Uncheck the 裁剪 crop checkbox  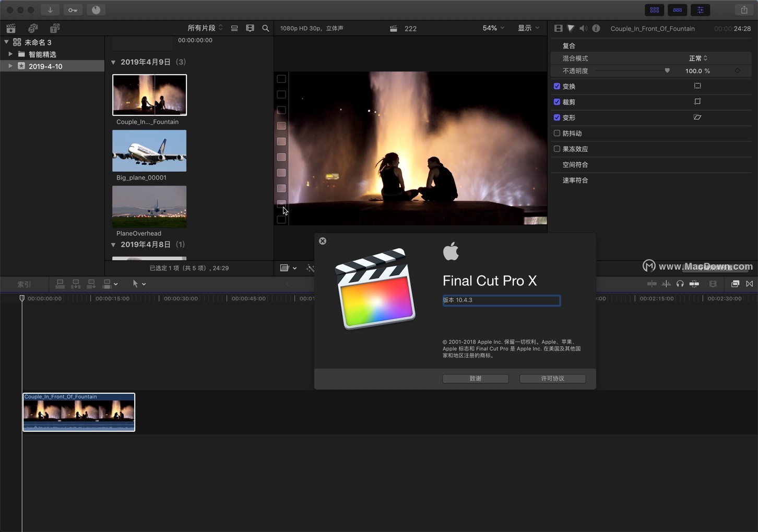[x=557, y=102]
